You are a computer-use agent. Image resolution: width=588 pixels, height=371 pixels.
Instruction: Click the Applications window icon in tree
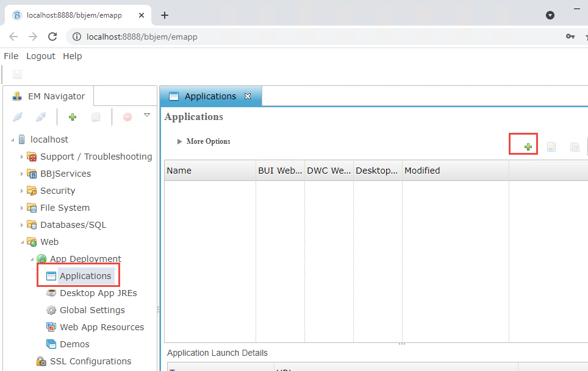coord(51,276)
